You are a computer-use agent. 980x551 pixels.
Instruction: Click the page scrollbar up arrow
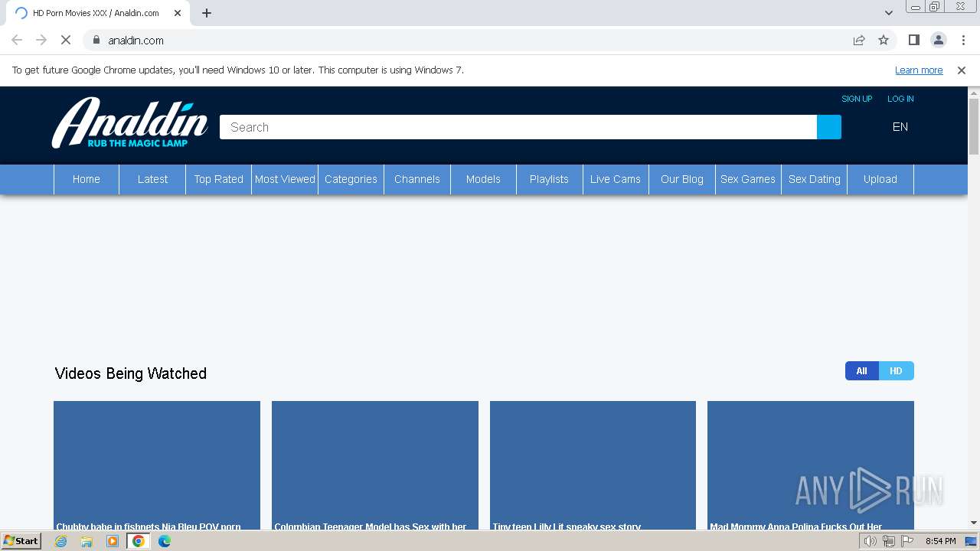(974, 93)
